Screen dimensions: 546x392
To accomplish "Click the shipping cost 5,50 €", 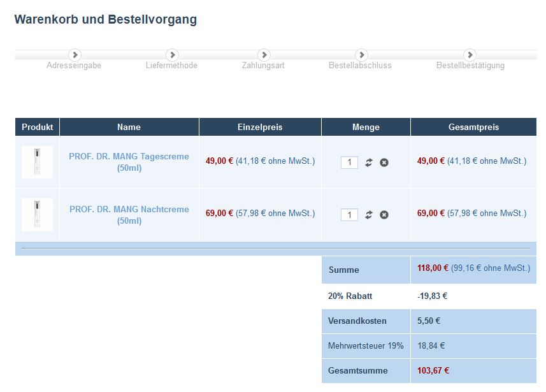I will (x=429, y=321).
